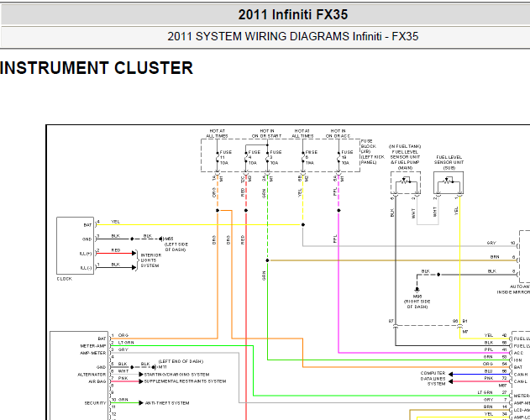Click "FUEL LEVEL SENSOR UNIT (SUB)" label
Screen dimensions: 530x420
coord(449,162)
